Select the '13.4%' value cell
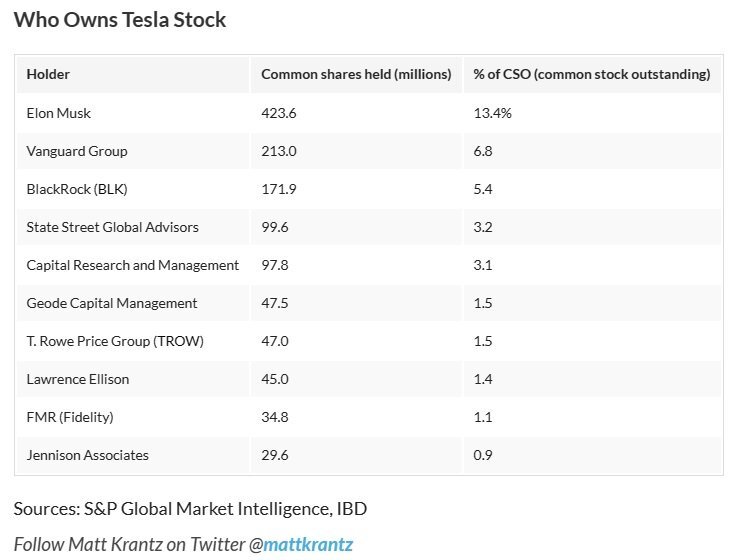The height and width of the screenshot is (560, 734). tap(592, 113)
